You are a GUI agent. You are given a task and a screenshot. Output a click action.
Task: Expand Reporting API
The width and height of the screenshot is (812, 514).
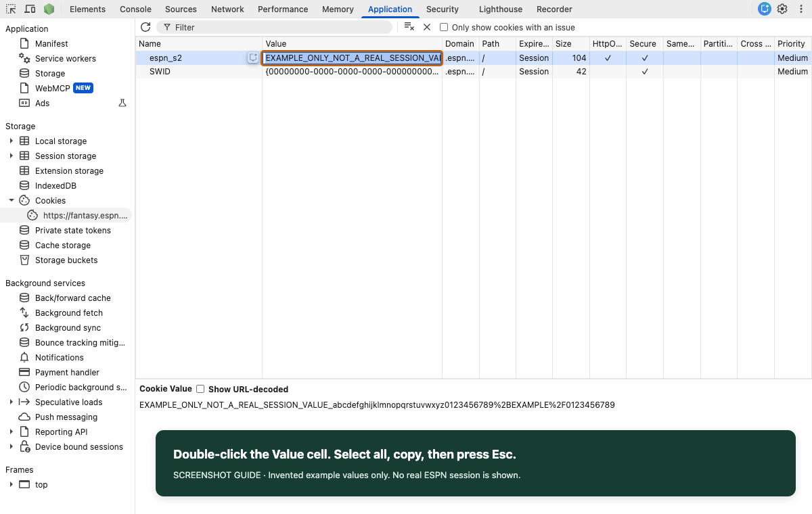(x=11, y=431)
